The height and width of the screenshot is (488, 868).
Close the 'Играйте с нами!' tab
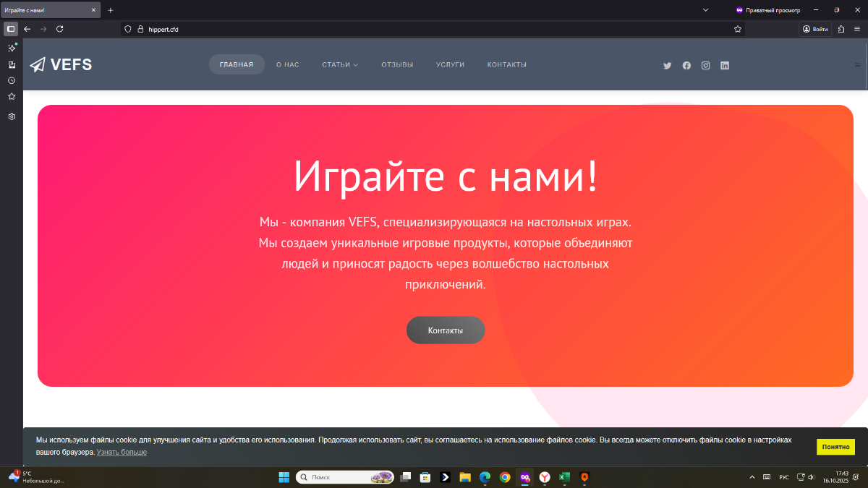pos(93,10)
